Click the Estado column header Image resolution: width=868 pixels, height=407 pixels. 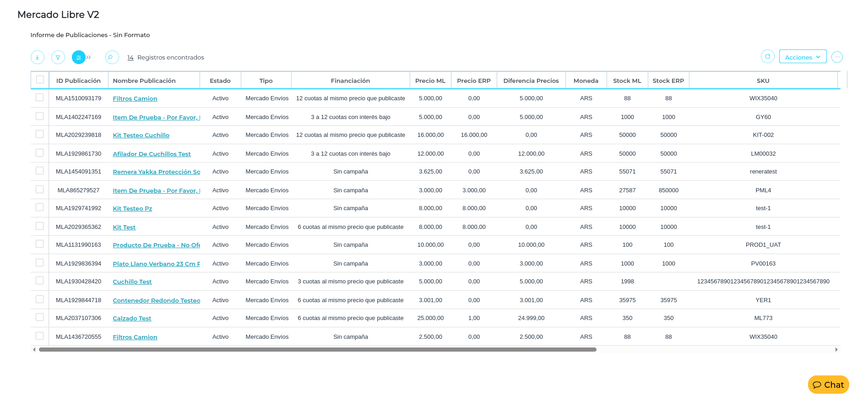pyautogui.click(x=220, y=81)
